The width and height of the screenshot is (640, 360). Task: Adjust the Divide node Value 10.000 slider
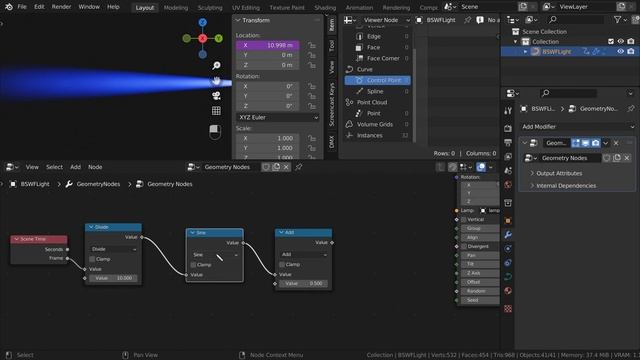click(x=113, y=278)
